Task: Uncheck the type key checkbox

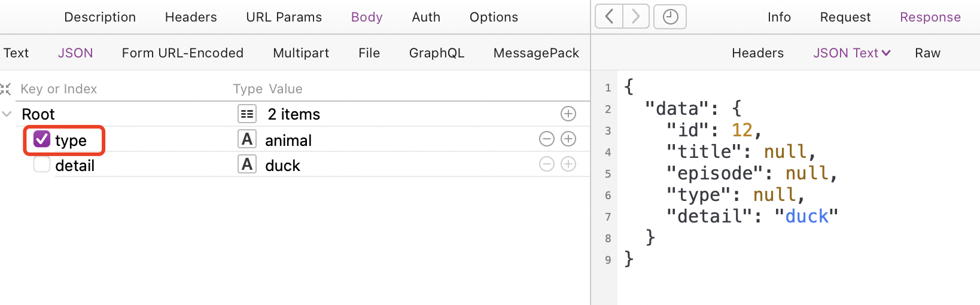Action: 42,139
